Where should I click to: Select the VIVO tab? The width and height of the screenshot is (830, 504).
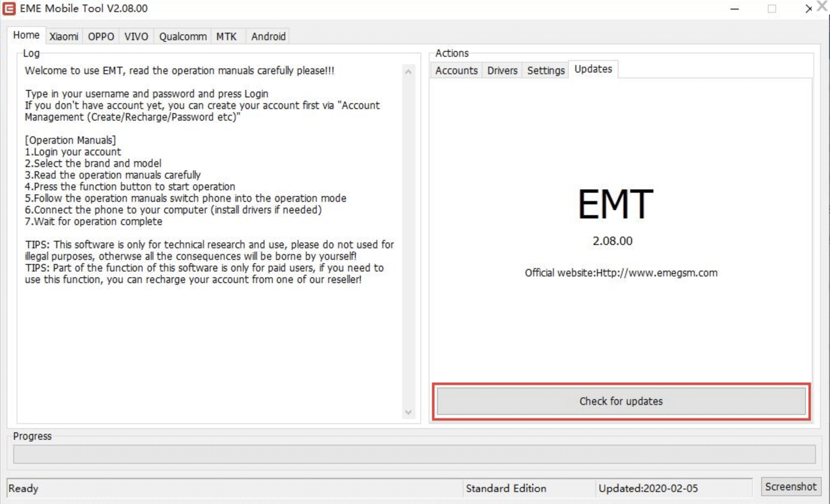[x=136, y=36]
